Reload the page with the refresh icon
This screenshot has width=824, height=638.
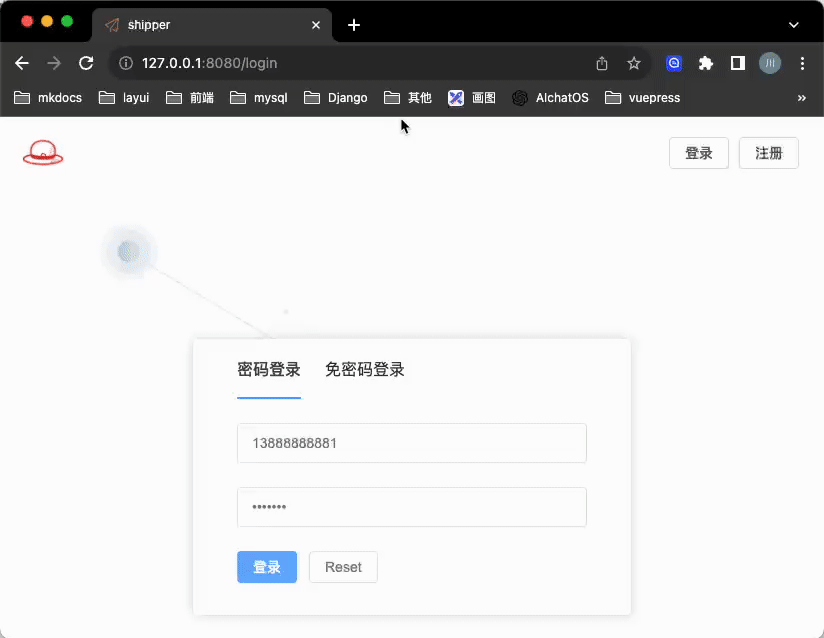[x=86, y=63]
